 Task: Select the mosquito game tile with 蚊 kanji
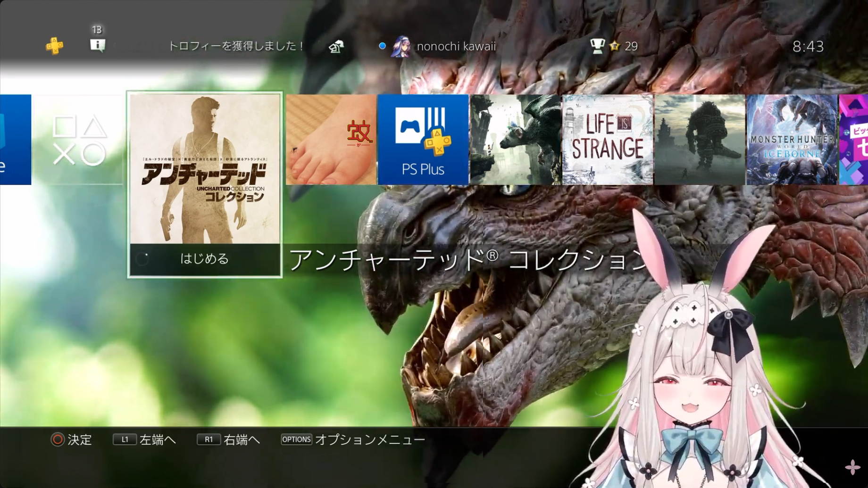pyautogui.click(x=331, y=140)
